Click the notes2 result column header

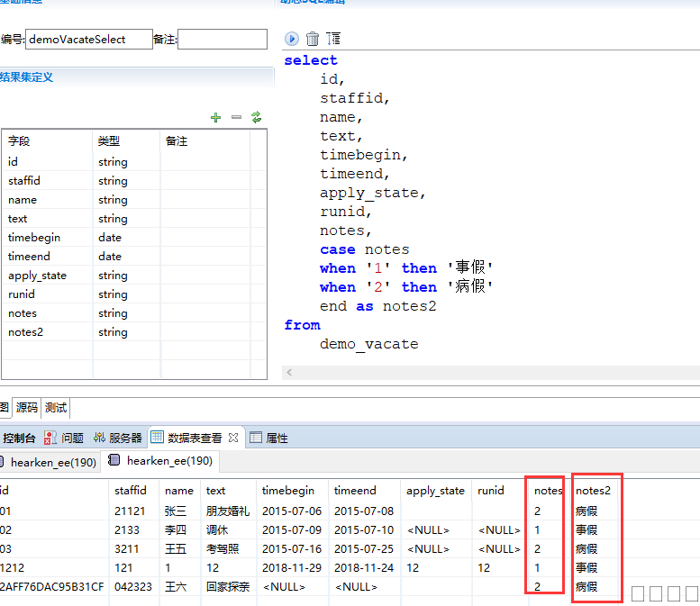[593, 491]
